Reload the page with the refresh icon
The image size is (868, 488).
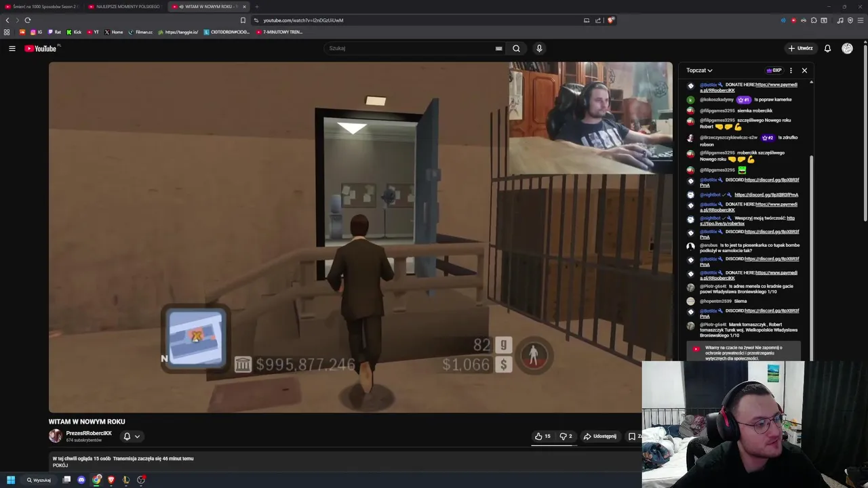(28, 20)
